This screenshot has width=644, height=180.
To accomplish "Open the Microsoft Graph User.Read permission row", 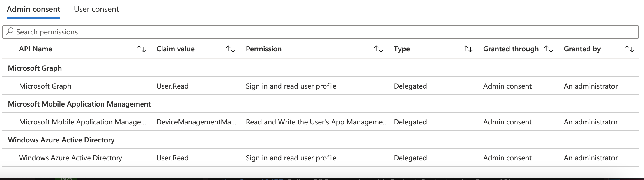I will click(172, 86).
